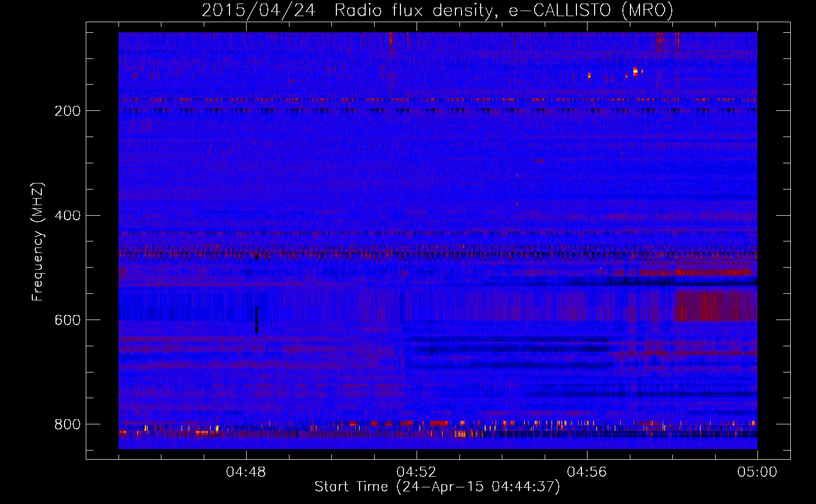The image size is (816, 504).
Task: Click the 04:48 time tick label
Action: tap(246, 472)
